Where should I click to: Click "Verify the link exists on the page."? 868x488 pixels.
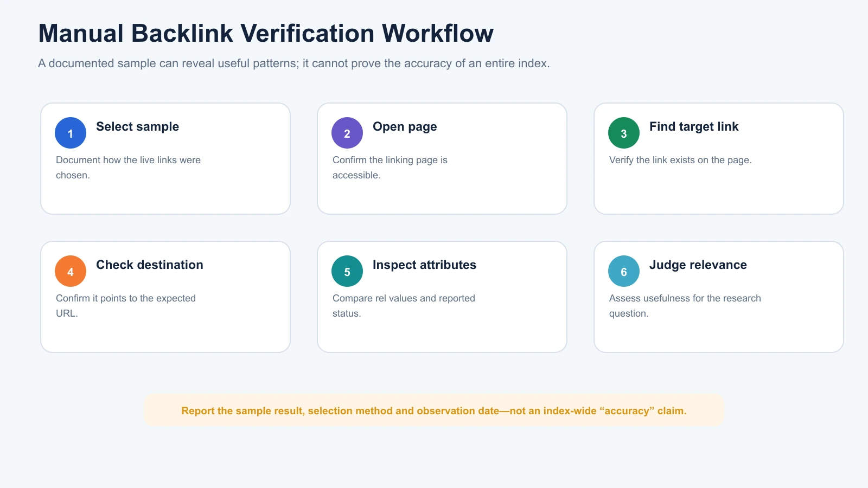point(680,160)
